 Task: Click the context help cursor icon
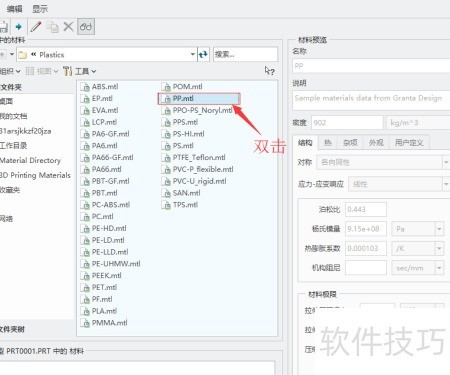pos(269,71)
